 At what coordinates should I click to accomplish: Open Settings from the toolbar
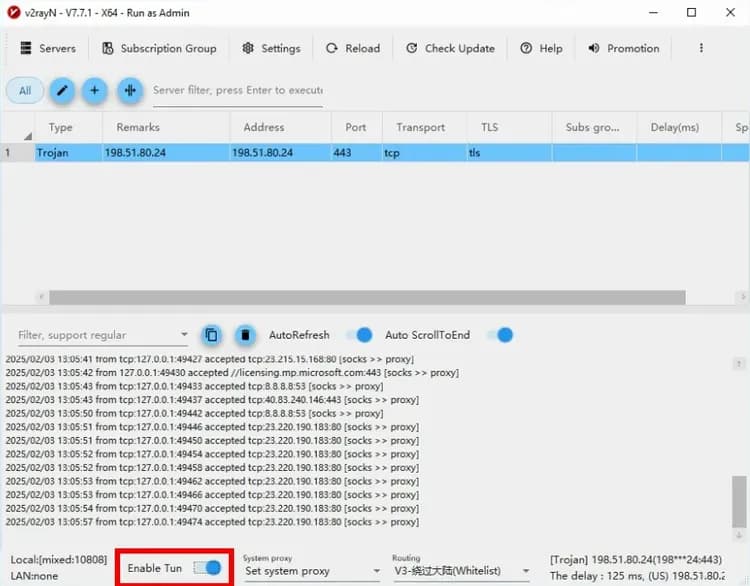click(x=270, y=48)
